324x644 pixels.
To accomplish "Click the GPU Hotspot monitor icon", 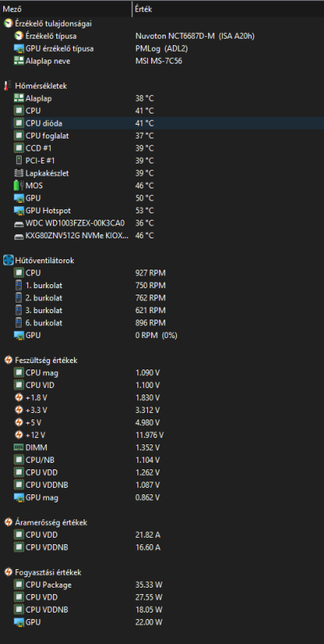I will pyautogui.click(x=18, y=210).
